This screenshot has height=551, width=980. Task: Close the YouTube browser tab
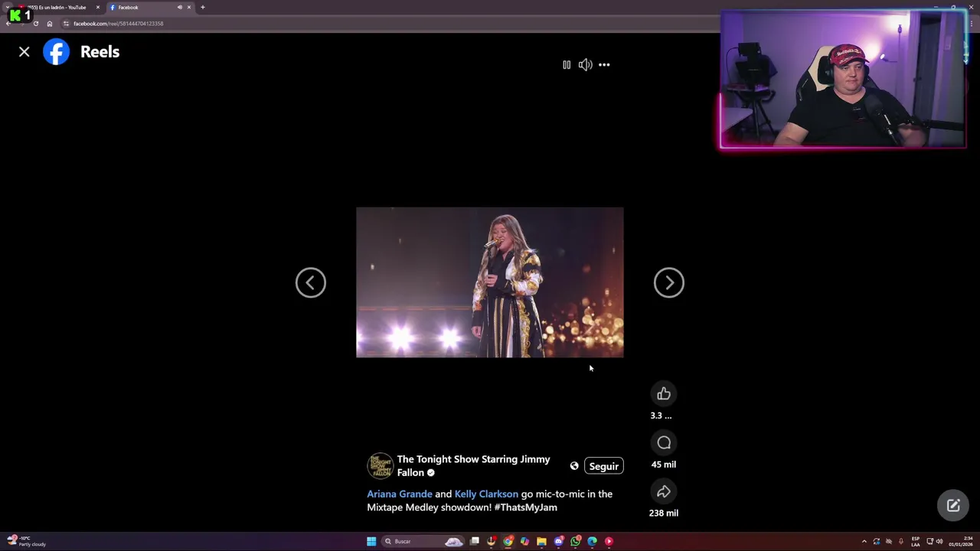coord(98,8)
